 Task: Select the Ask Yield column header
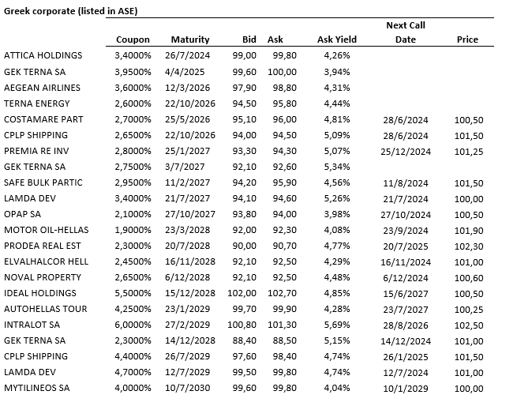(337, 39)
